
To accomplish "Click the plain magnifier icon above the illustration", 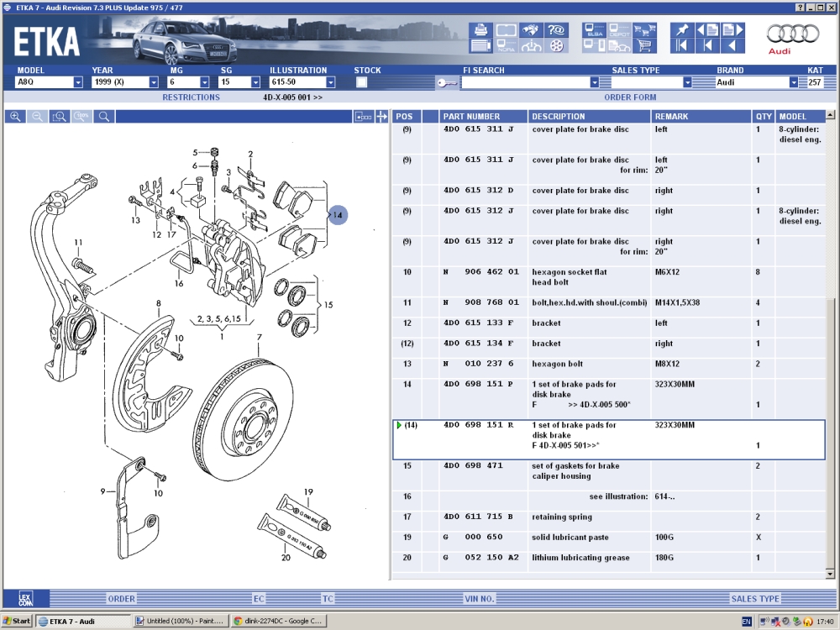I will pyautogui.click(x=104, y=116).
